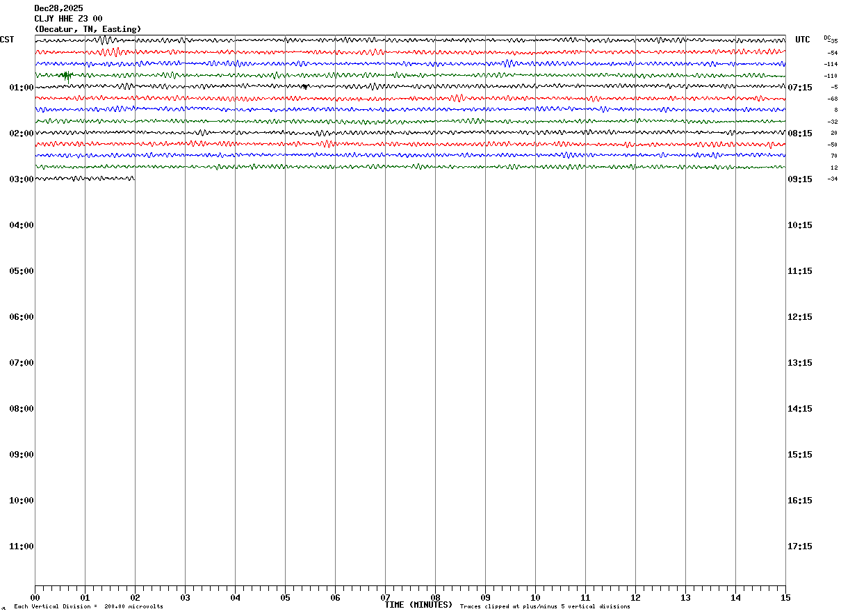Click the small black spike on the 01:00 trace
841x616 pixels.
(x=304, y=86)
